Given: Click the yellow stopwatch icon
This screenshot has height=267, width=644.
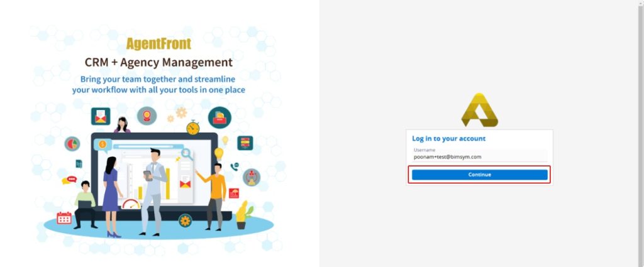Looking at the screenshot, I should click(x=193, y=128).
